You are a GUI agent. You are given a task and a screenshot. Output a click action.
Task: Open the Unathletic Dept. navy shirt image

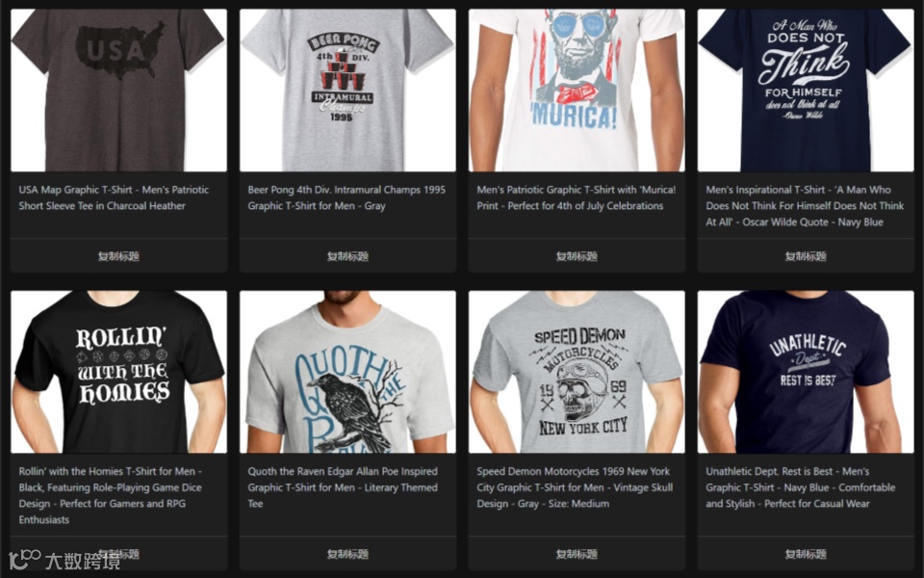806,372
